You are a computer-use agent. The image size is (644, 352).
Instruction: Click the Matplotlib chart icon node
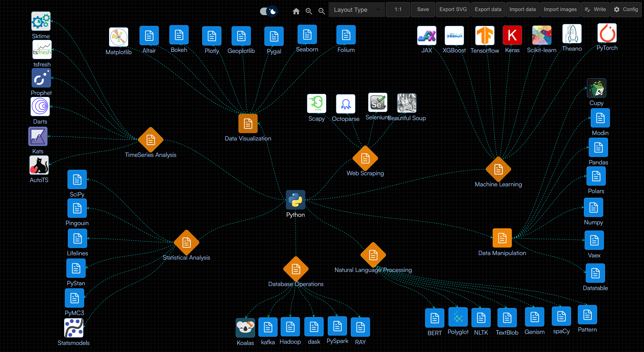click(118, 37)
